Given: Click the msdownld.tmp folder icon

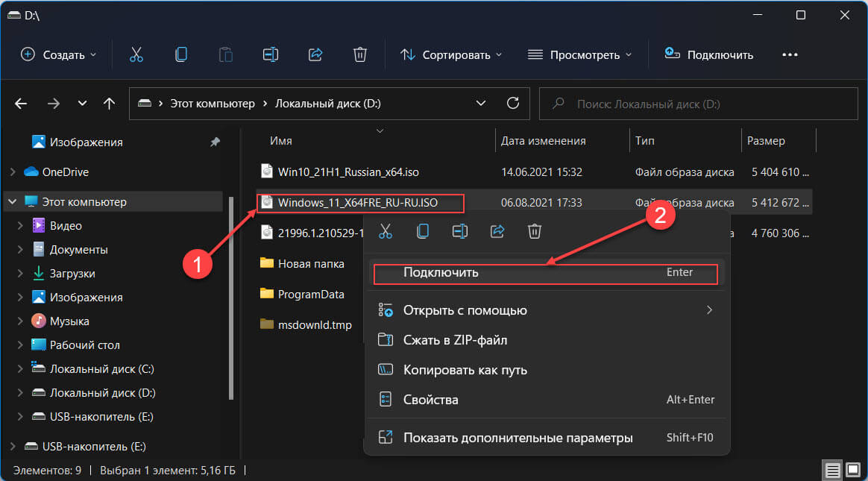Looking at the screenshot, I should (x=267, y=324).
